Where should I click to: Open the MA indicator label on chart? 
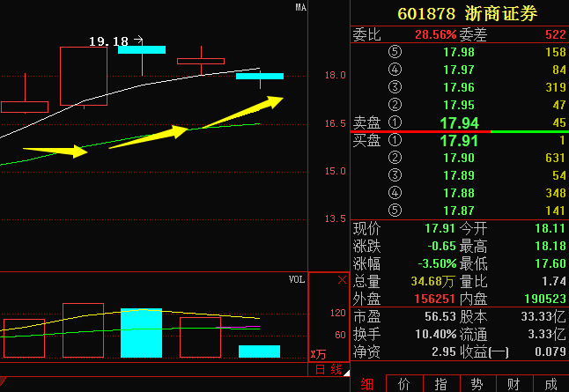pos(300,8)
